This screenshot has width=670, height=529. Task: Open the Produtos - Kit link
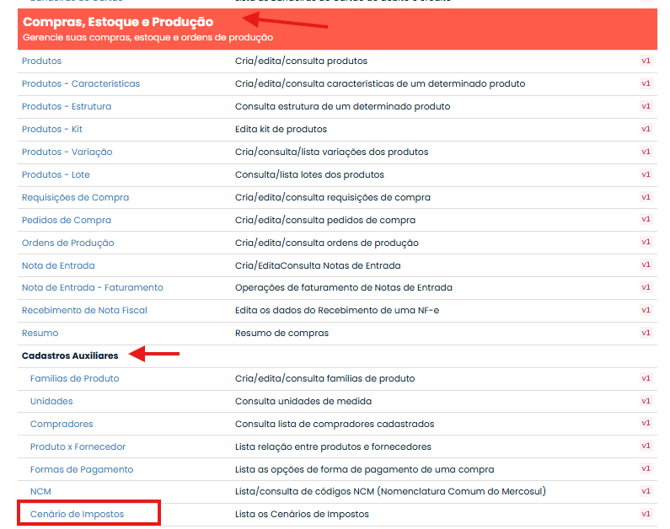click(51, 129)
